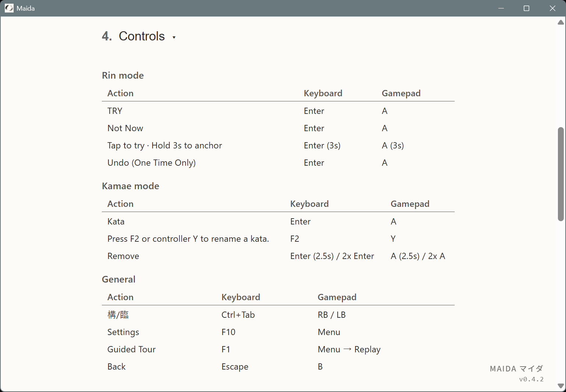Click the scrollbar up arrow
The width and height of the screenshot is (566, 392).
click(560, 22)
